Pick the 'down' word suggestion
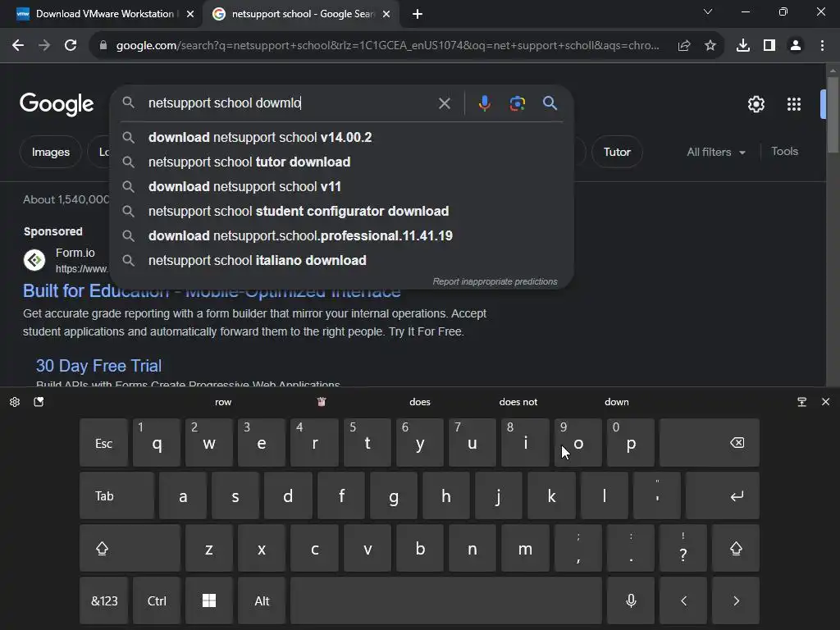Viewport: 840px width, 630px height. pos(617,402)
